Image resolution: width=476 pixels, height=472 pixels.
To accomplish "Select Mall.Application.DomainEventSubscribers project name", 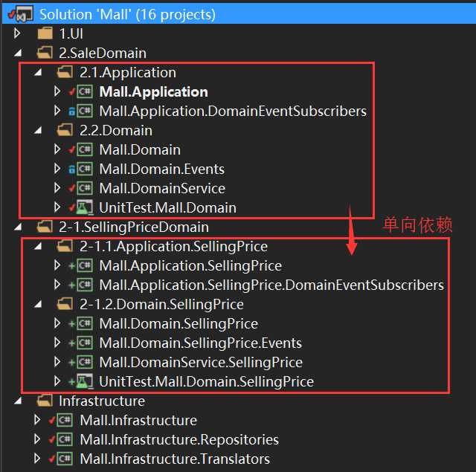I will pos(233,111).
